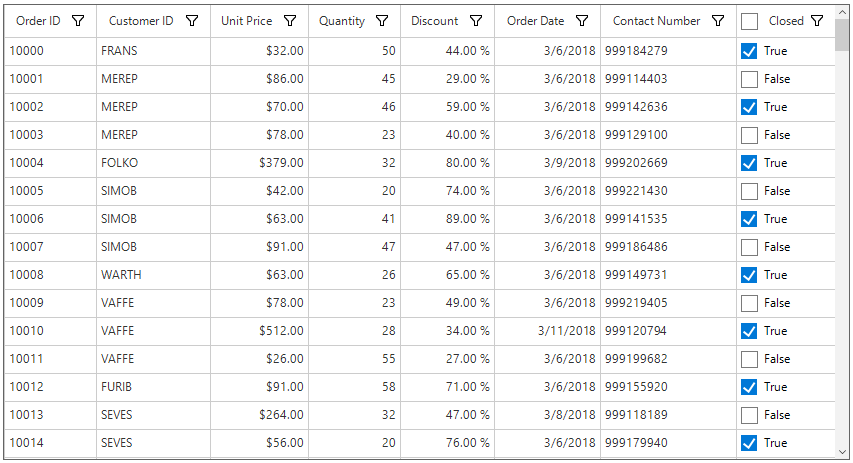Viewport: 853px width, 463px height.
Task: Uncheck Closed checkbox for order 10010
Action: click(749, 331)
